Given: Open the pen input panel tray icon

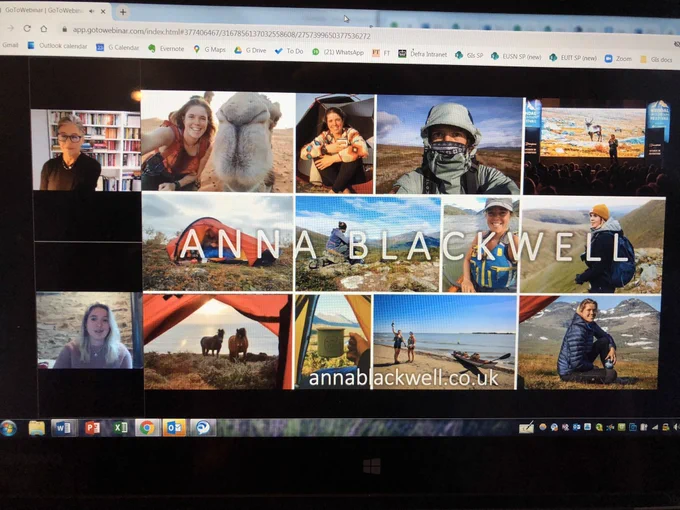Looking at the screenshot, I should click(526, 428).
